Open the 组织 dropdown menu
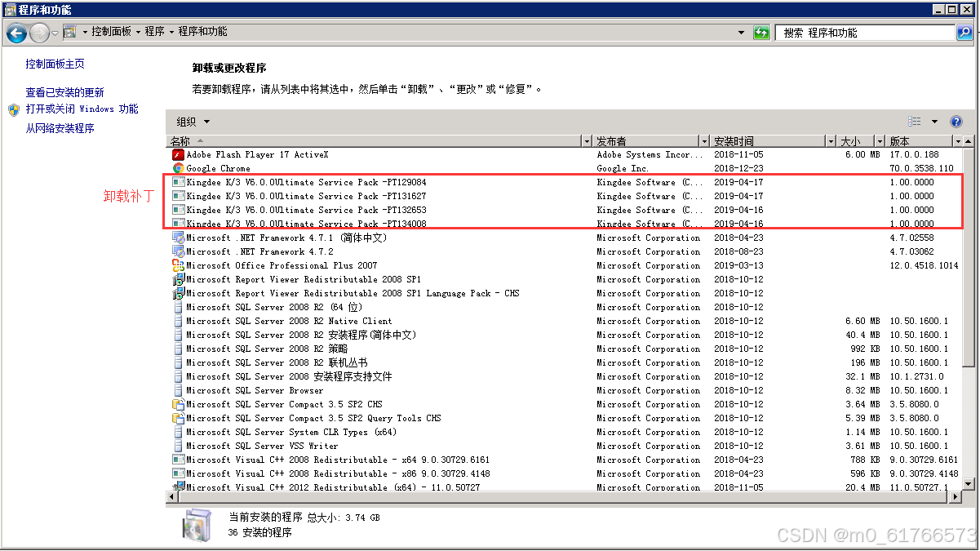 (x=193, y=122)
